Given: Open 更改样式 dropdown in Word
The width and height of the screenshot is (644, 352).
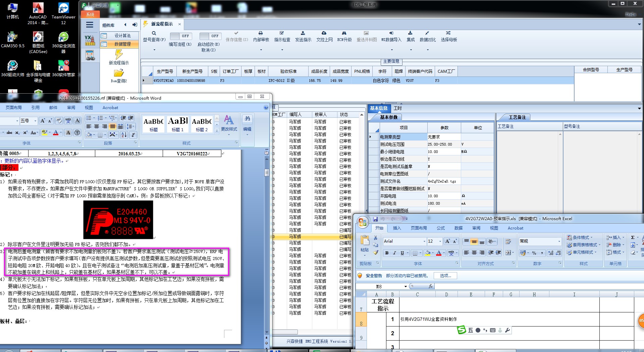Looking at the screenshot, I should click(229, 125).
